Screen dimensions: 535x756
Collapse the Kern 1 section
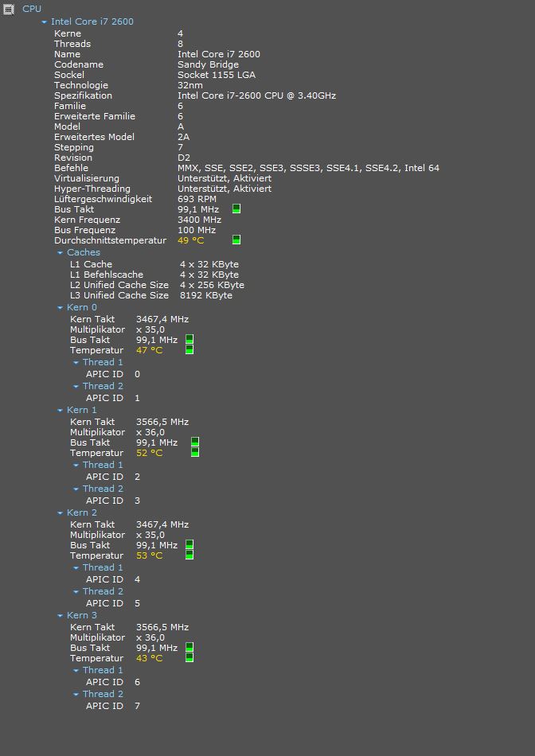(x=61, y=411)
